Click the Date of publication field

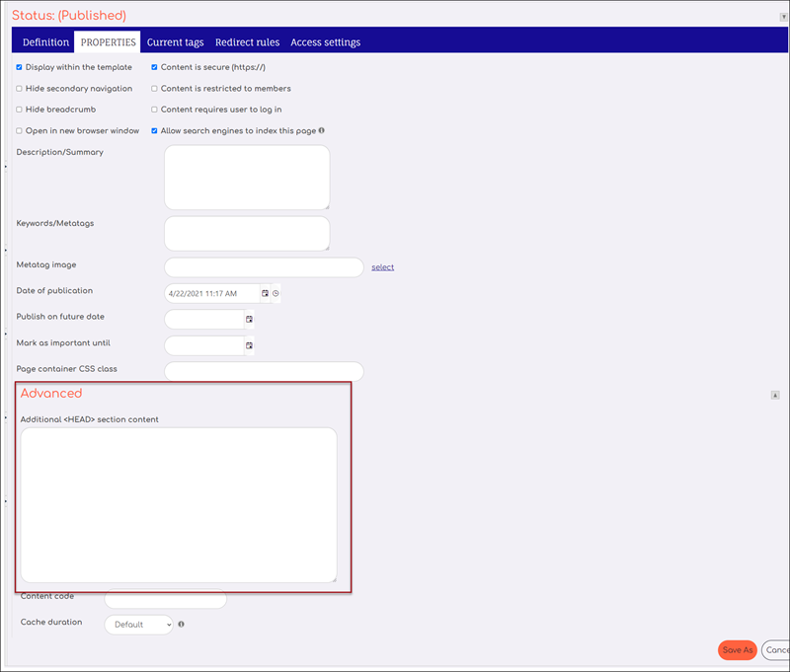[x=212, y=293]
